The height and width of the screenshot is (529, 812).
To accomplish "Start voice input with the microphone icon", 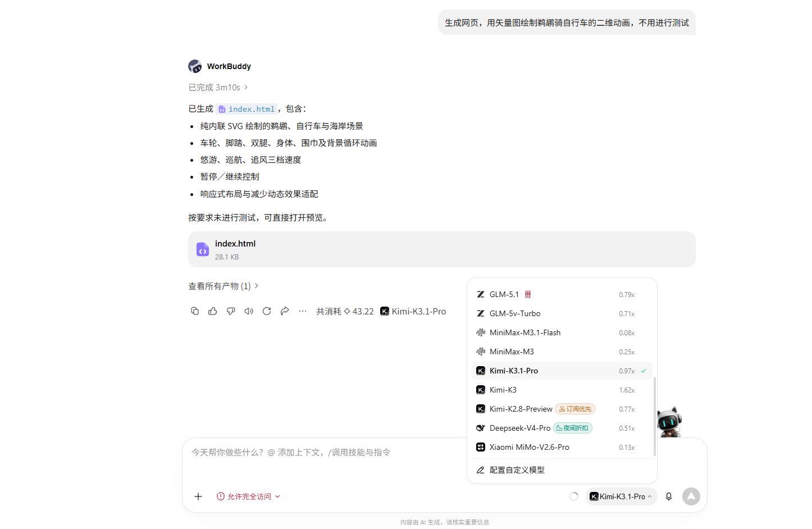I will 669,496.
